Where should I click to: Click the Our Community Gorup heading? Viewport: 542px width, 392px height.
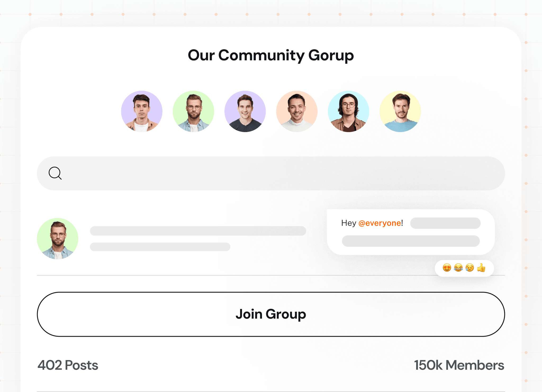271,55
